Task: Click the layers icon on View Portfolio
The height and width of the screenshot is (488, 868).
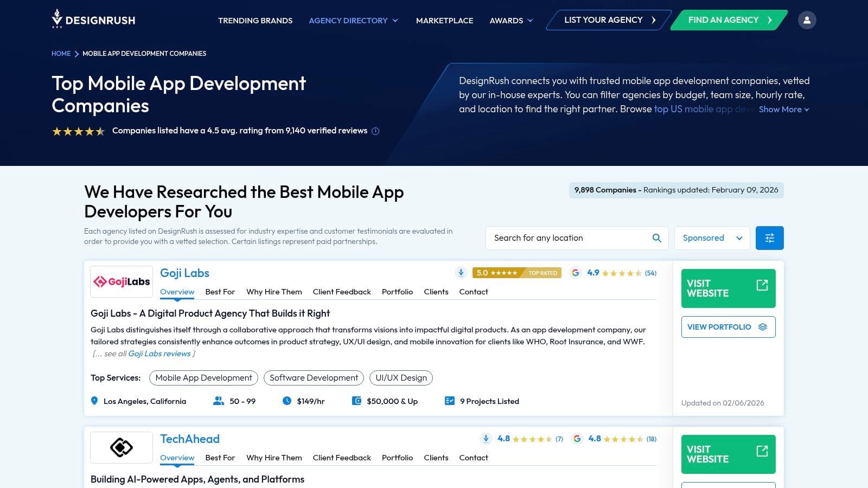Action: [763, 327]
